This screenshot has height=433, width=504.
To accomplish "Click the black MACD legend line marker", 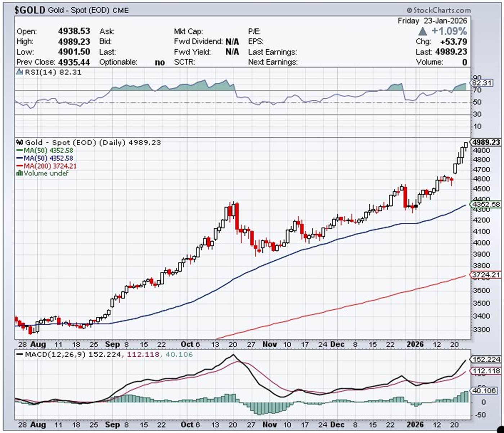I will (20, 355).
